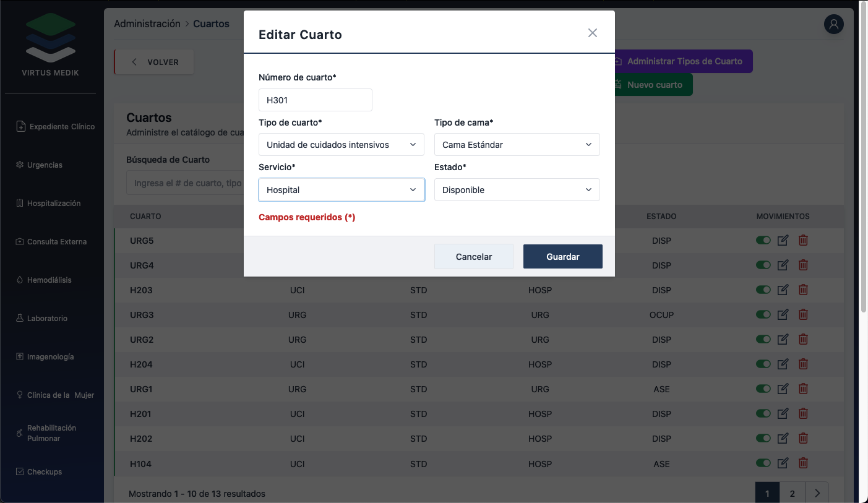Click trash icon for room H202

pyautogui.click(x=803, y=438)
